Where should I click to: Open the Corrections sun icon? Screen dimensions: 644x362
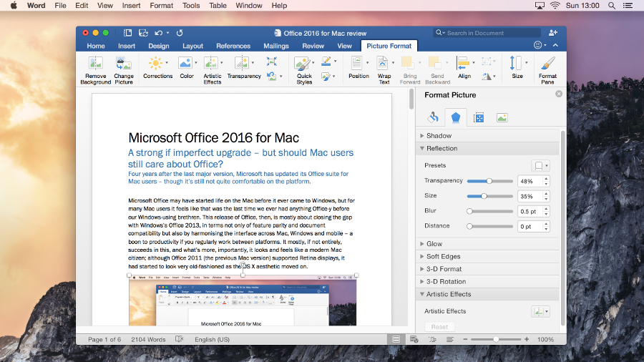click(x=156, y=63)
